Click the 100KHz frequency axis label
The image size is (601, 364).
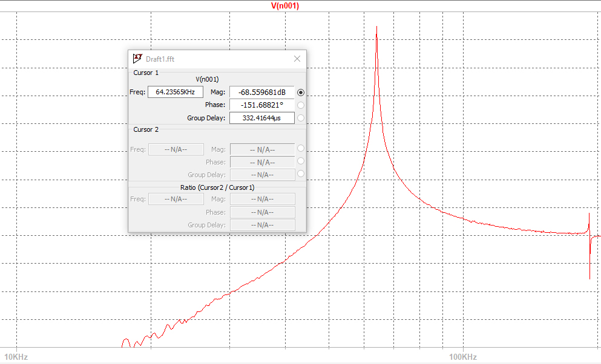pos(462,357)
